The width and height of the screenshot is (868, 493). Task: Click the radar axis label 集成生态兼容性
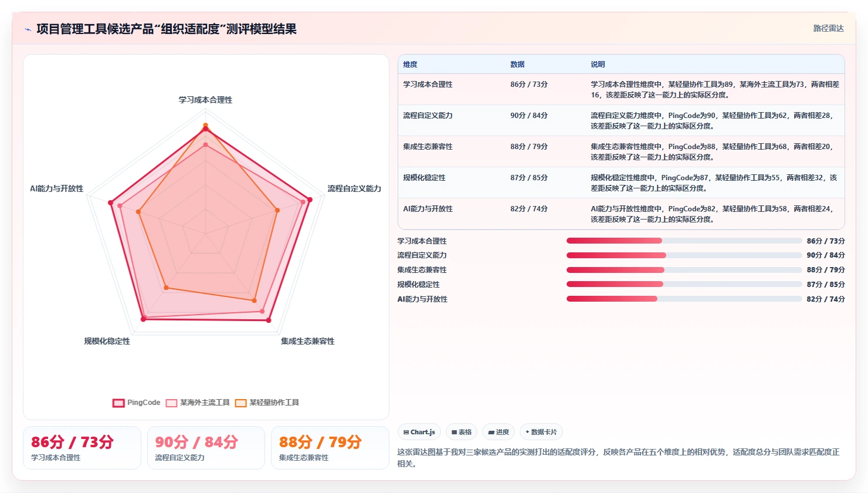(x=307, y=341)
